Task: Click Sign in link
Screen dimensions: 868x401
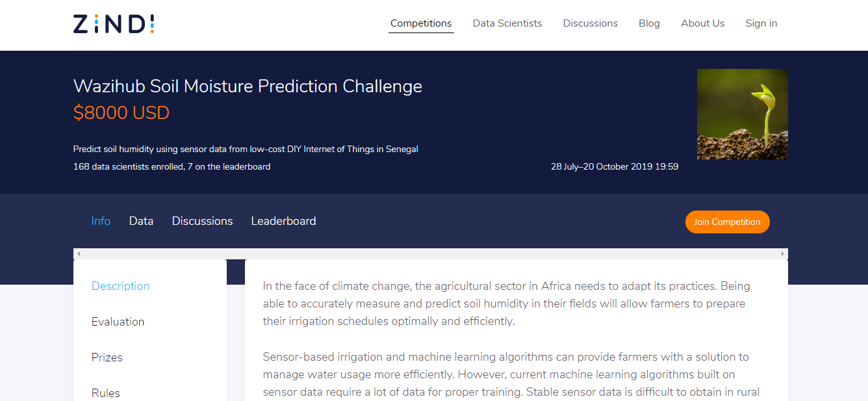Action: [761, 23]
